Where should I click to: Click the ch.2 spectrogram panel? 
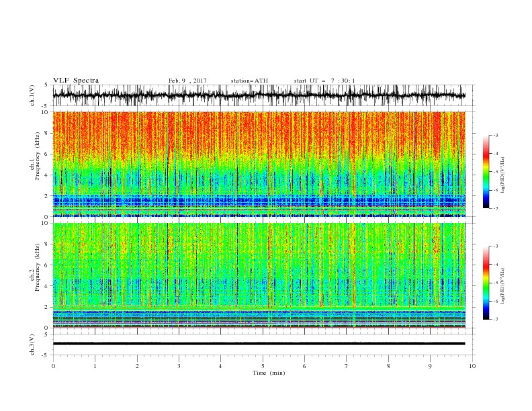pos(259,275)
